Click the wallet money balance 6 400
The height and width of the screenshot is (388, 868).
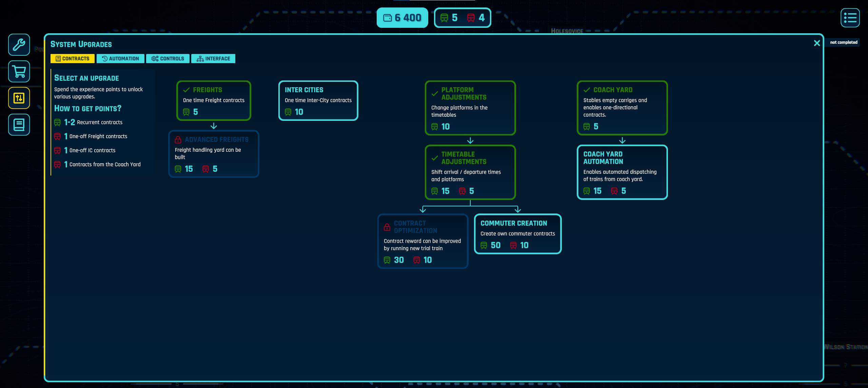coord(402,18)
